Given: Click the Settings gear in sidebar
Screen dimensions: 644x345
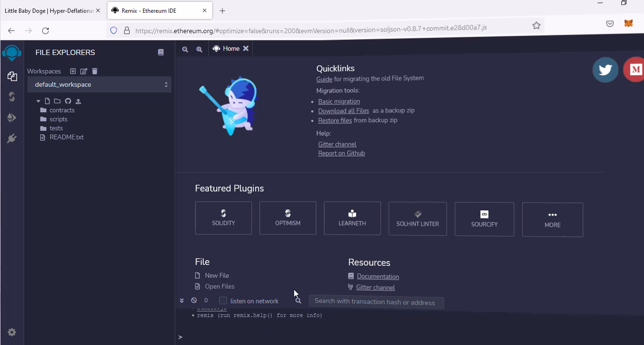Looking at the screenshot, I should (12, 332).
